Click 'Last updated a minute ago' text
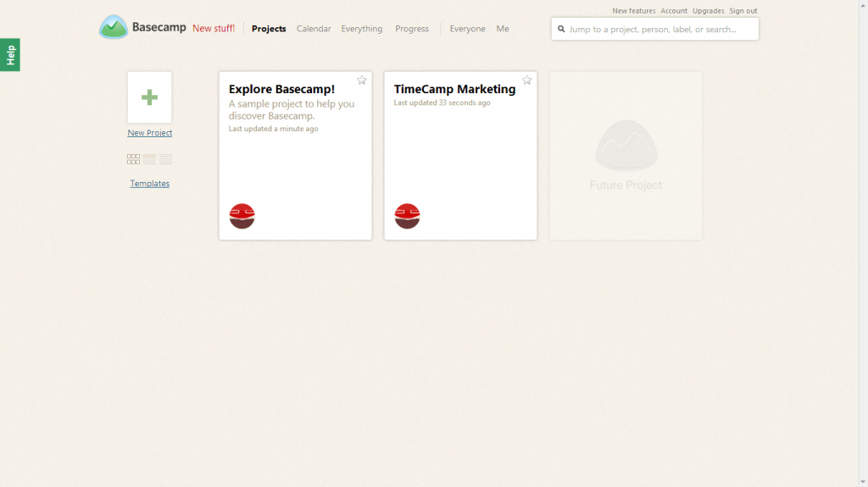The width and height of the screenshot is (868, 487). click(274, 129)
